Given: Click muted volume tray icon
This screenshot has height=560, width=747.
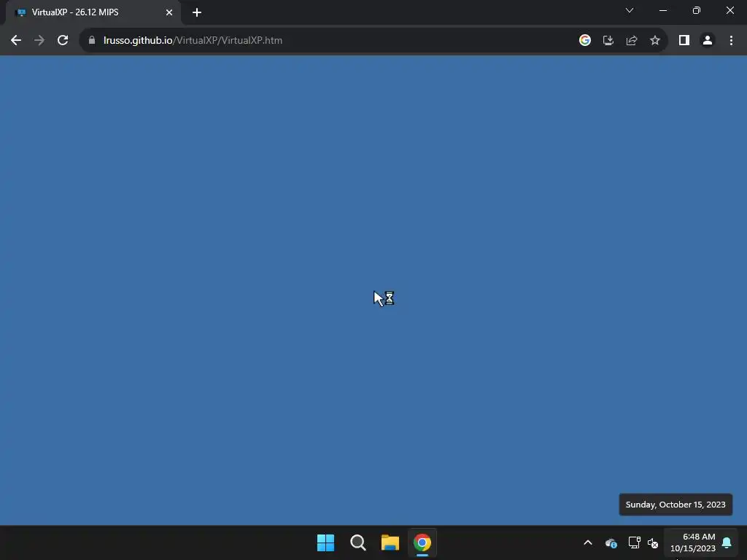Looking at the screenshot, I should coord(653,542).
